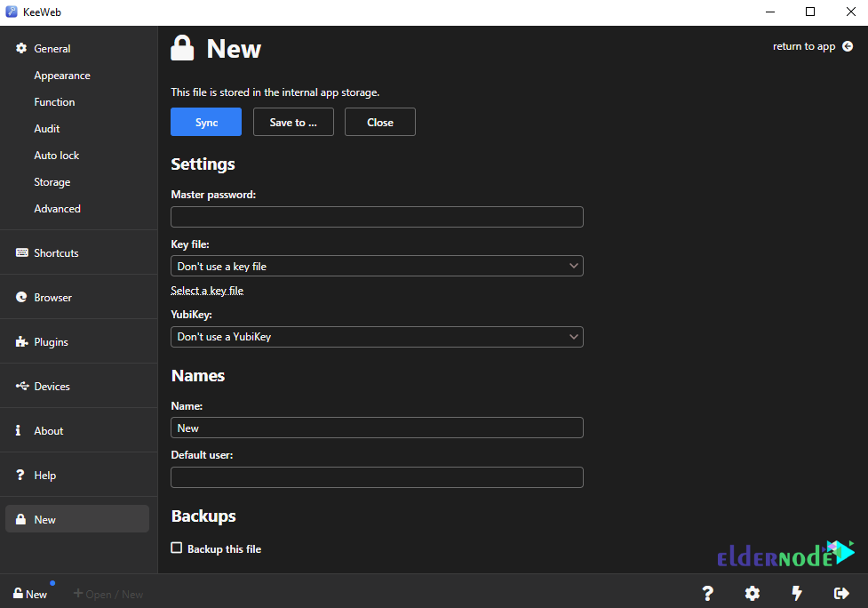Select the Advanced settings section
This screenshot has width=868, height=608.
click(x=57, y=209)
